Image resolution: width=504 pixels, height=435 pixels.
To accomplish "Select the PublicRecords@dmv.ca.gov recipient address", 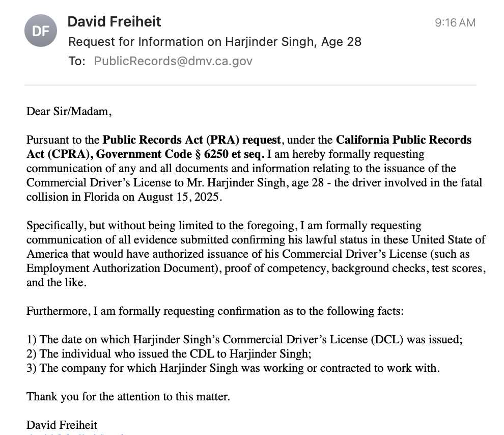I will [x=173, y=61].
